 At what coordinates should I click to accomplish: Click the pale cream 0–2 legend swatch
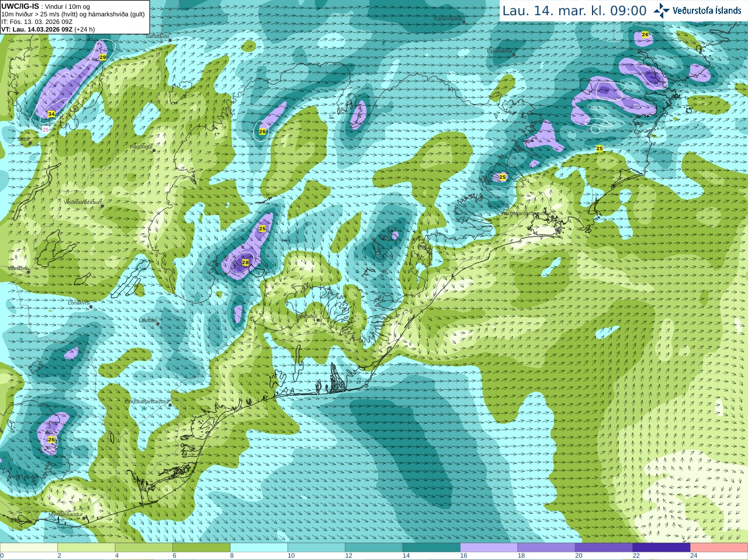pyautogui.click(x=29, y=548)
